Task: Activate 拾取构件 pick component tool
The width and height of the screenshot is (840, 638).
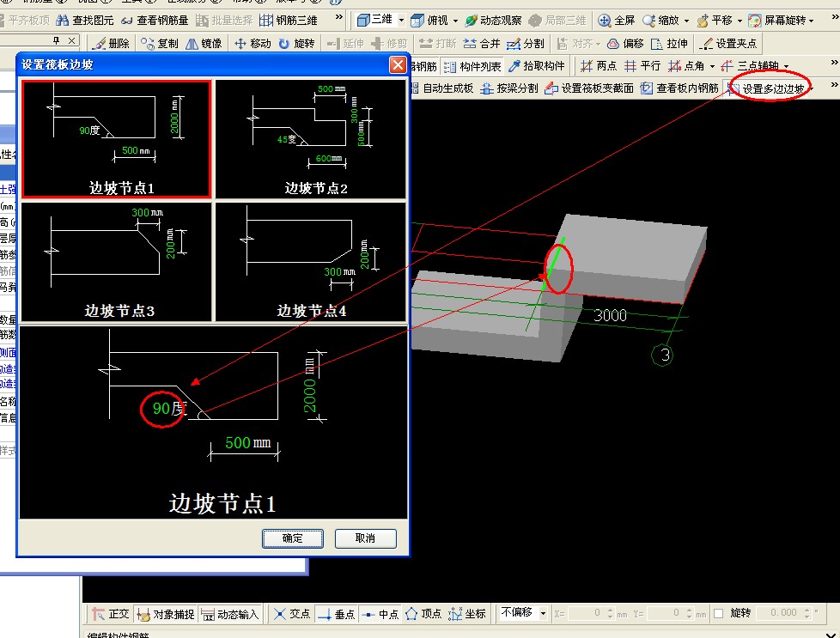Action: coord(537,66)
